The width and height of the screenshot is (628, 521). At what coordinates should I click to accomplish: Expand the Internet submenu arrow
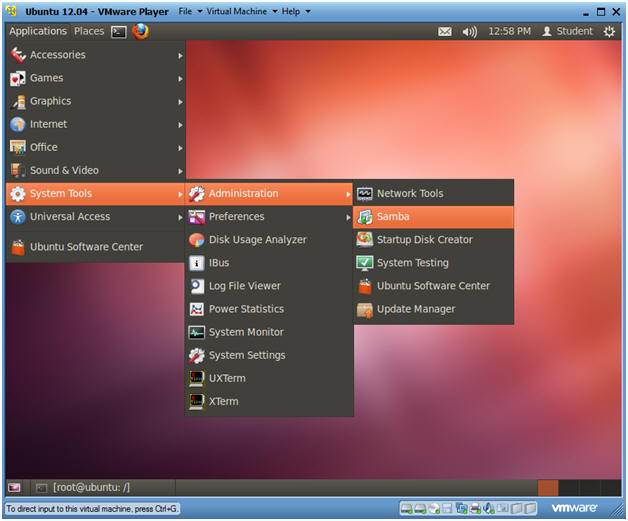[x=180, y=125]
